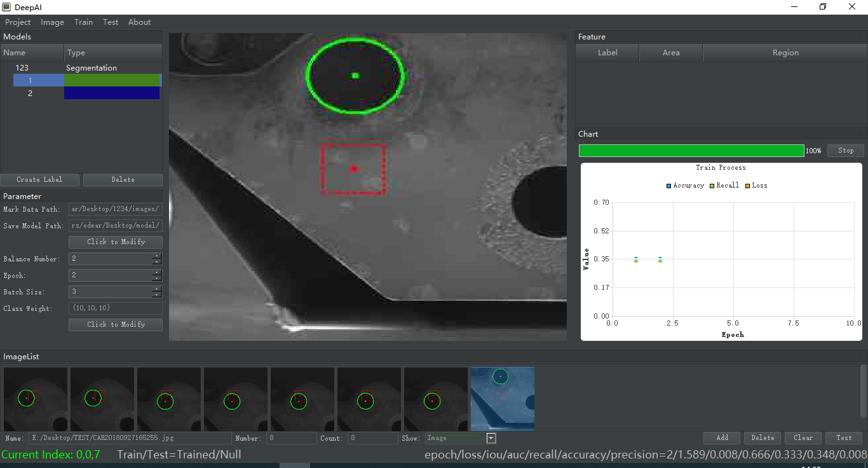The width and height of the screenshot is (868, 468).
Task: Click the Create Label button
Action: (x=39, y=180)
